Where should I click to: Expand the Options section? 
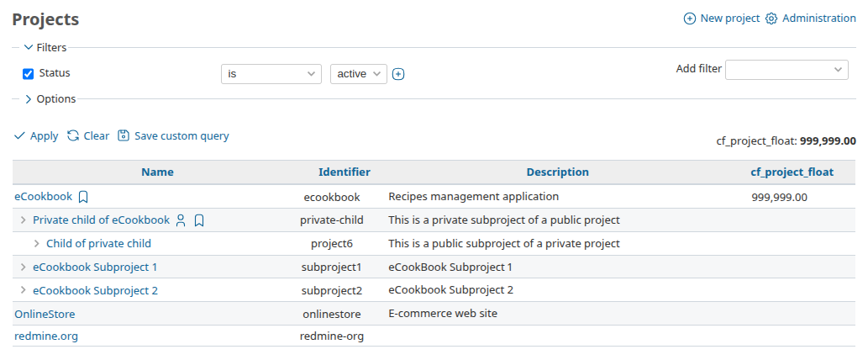tap(50, 99)
